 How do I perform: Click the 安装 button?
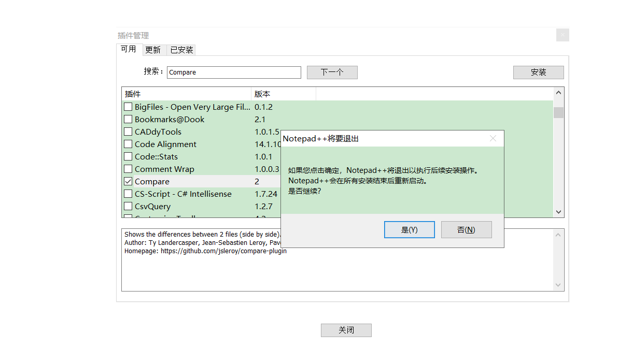pos(538,72)
